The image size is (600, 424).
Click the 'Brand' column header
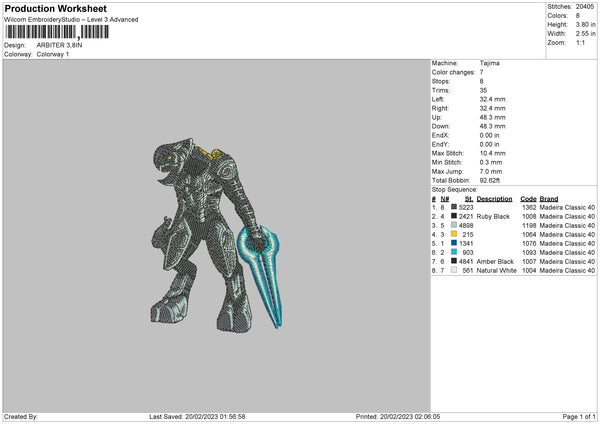point(549,199)
